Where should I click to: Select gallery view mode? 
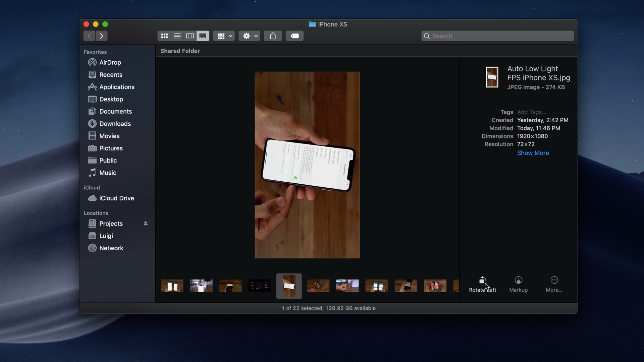203,36
